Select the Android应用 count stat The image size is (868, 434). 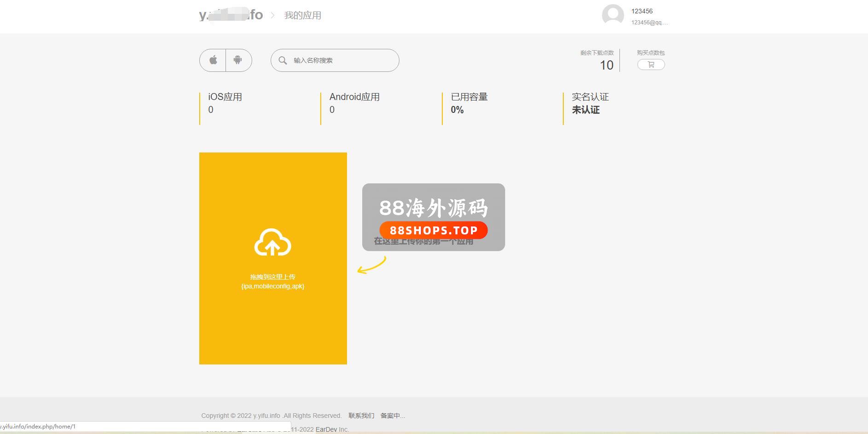pyautogui.click(x=354, y=103)
